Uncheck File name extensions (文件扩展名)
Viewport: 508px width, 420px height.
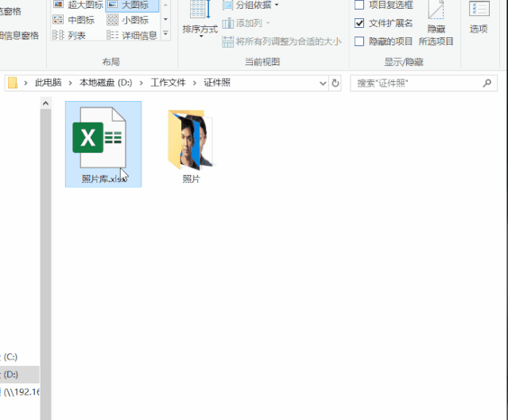359,23
